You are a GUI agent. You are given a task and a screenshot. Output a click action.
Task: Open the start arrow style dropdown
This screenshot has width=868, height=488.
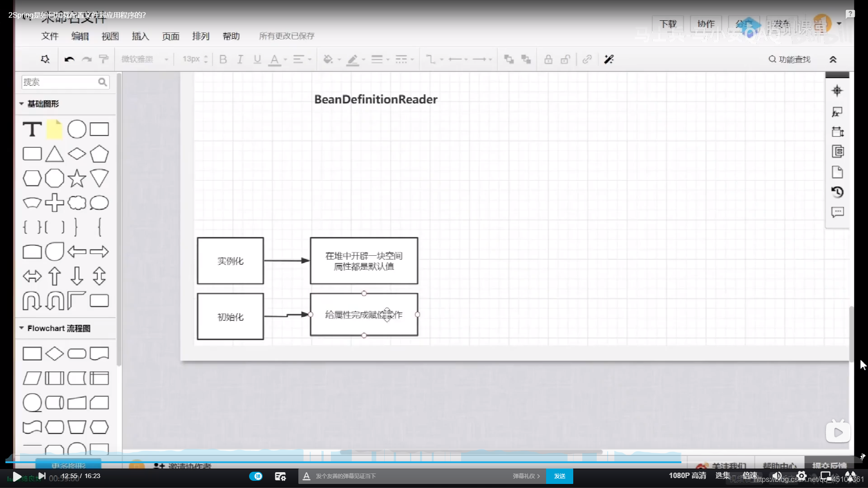coord(458,59)
